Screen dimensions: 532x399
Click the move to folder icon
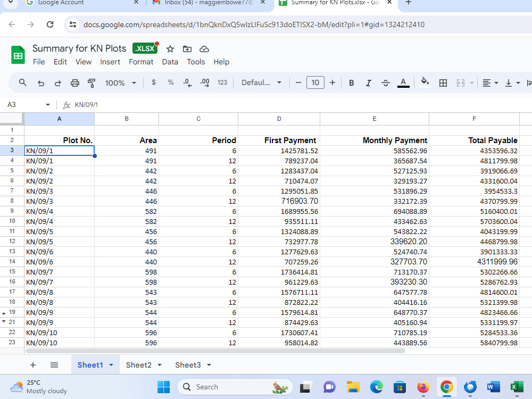187,49
